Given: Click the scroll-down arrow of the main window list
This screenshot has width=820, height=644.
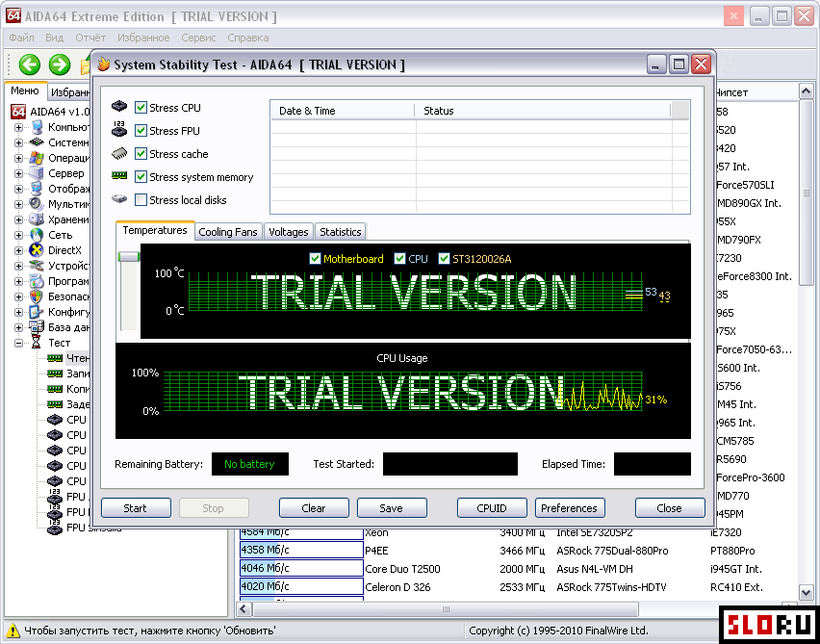Looking at the screenshot, I should pyautogui.click(x=806, y=592).
